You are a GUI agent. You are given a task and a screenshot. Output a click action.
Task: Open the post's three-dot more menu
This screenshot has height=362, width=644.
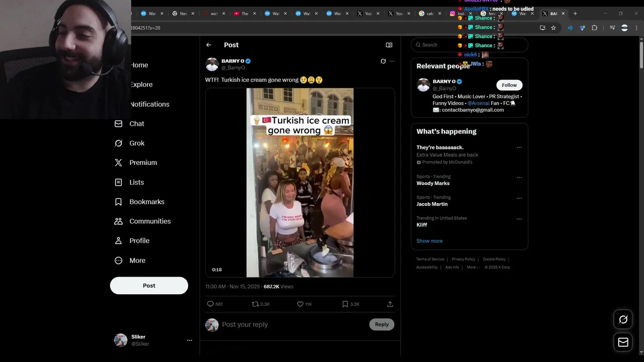coord(392,61)
